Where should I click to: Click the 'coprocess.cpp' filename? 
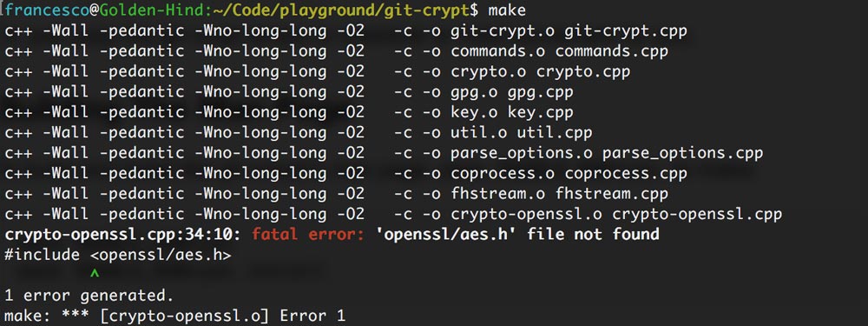coord(626,174)
